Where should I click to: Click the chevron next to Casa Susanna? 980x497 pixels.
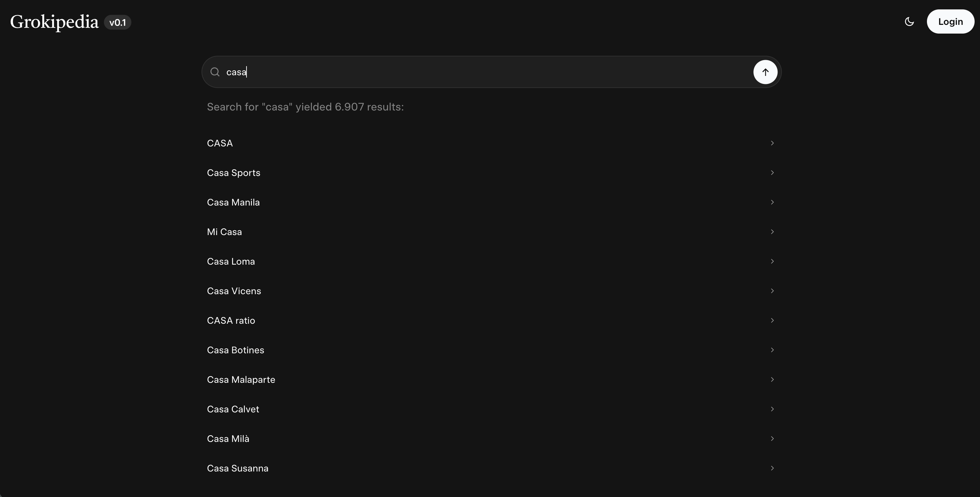click(772, 468)
